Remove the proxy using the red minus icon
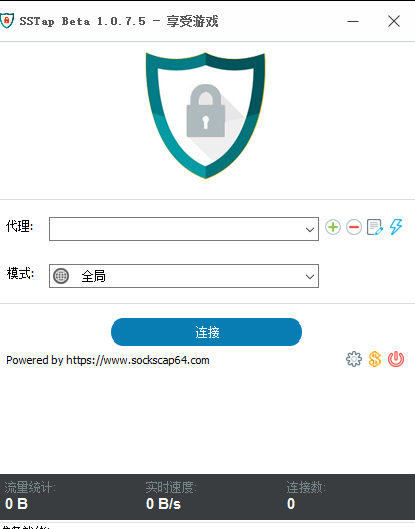Viewport: 415px width, 529px height. click(354, 227)
